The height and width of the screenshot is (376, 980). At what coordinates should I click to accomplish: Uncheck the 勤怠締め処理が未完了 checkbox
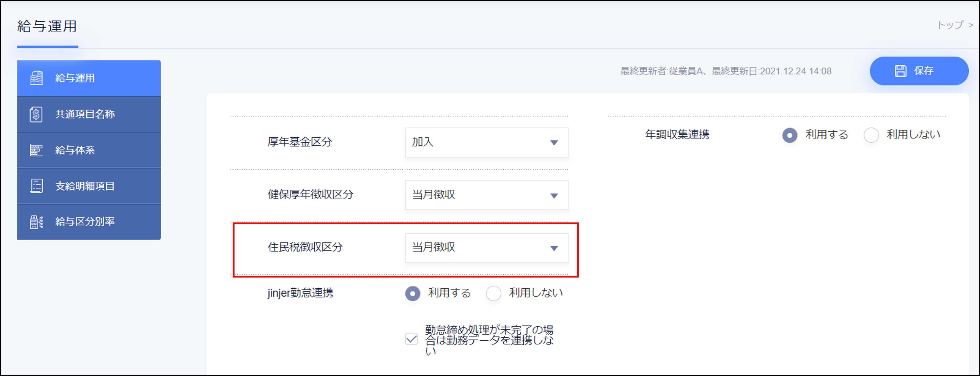[x=411, y=339]
